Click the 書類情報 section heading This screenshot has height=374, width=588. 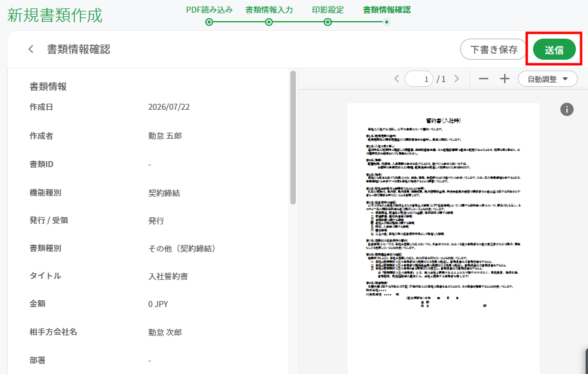point(48,87)
